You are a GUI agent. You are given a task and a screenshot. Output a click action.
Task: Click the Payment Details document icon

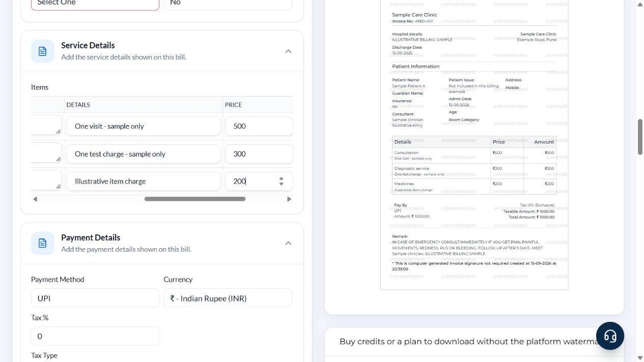click(43, 244)
